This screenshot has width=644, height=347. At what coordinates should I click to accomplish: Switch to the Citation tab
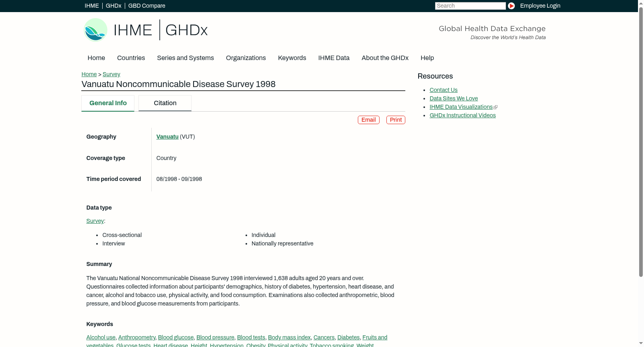pyautogui.click(x=165, y=103)
